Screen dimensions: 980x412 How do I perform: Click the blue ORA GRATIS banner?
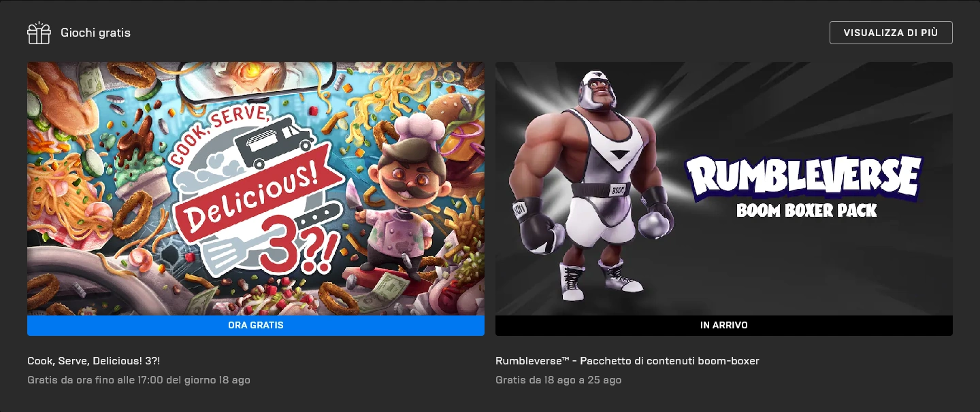pos(256,326)
